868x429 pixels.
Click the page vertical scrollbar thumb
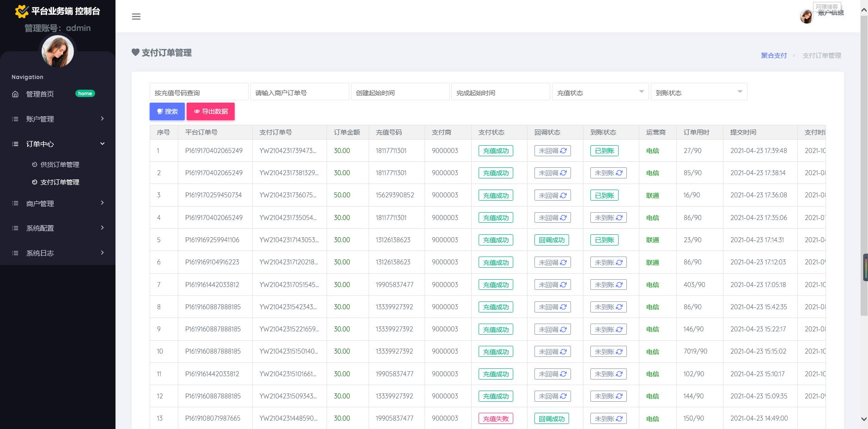point(864,165)
